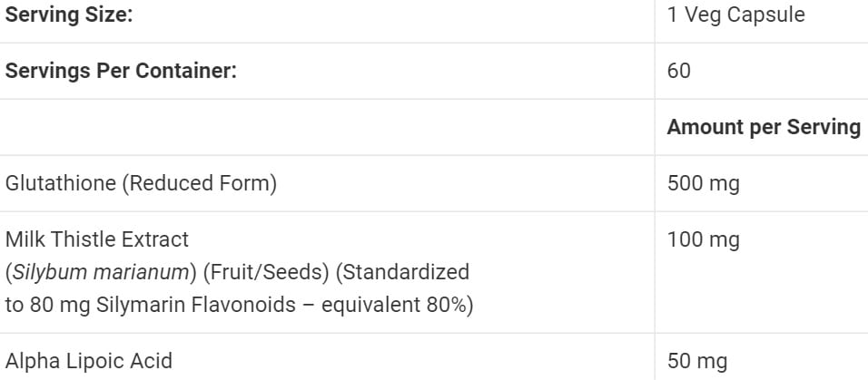Select the 60 servings value

(x=678, y=72)
